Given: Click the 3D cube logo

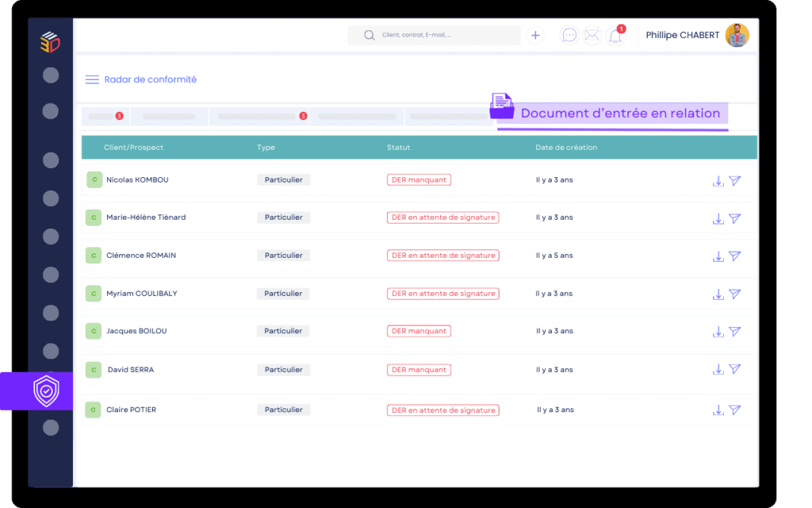Looking at the screenshot, I should (x=50, y=43).
